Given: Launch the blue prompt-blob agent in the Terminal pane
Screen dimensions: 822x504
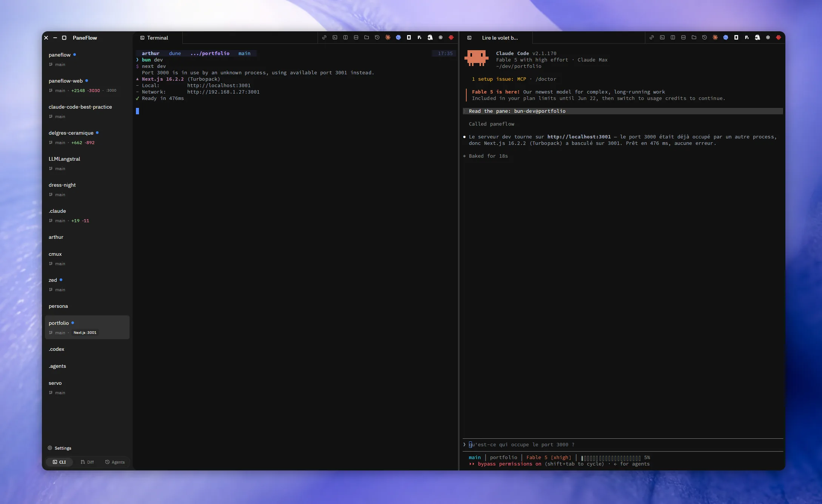Looking at the screenshot, I should tap(398, 38).
